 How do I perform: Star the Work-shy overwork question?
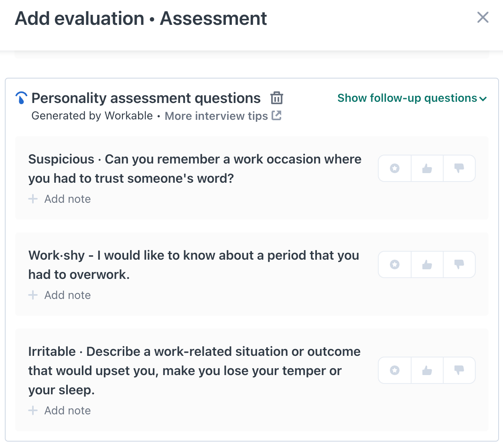point(395,264)
